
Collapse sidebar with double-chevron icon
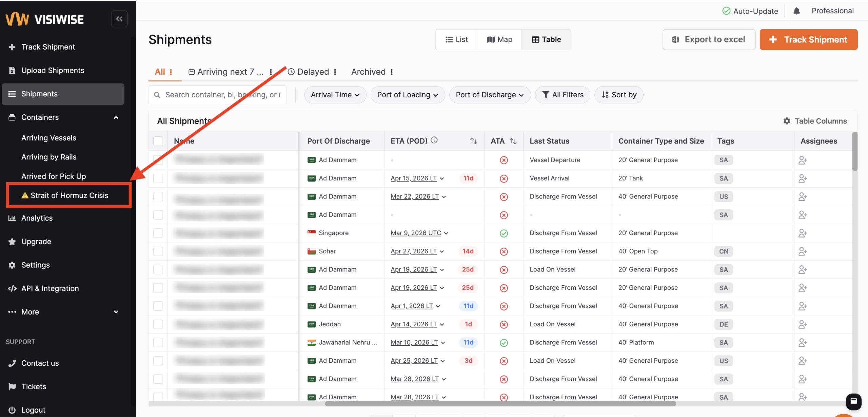119,19
